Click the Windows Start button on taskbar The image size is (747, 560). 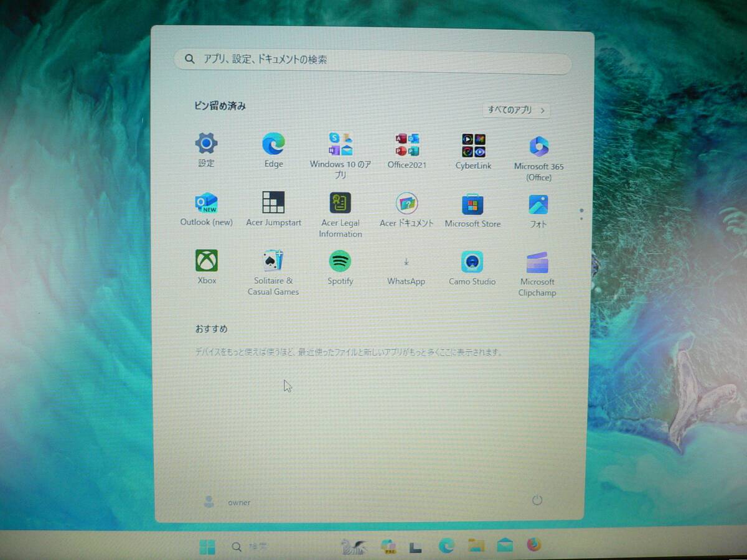coord(207,547)
